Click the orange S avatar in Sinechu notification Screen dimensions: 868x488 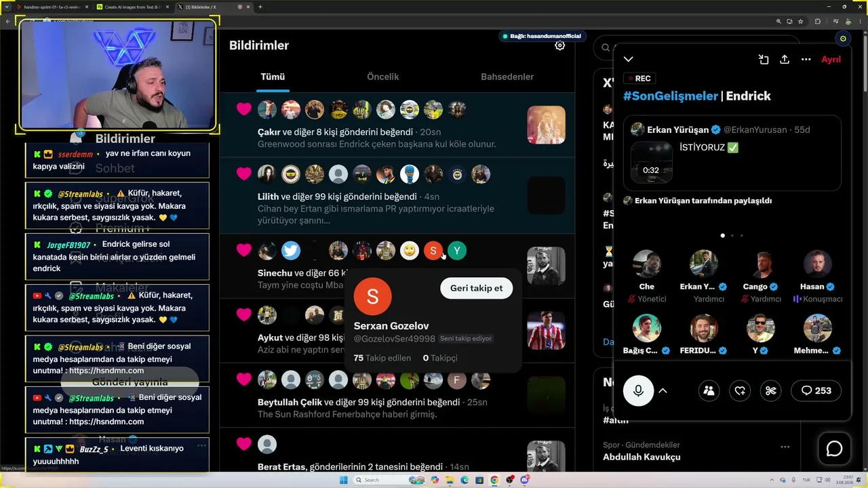coord(433,251)
